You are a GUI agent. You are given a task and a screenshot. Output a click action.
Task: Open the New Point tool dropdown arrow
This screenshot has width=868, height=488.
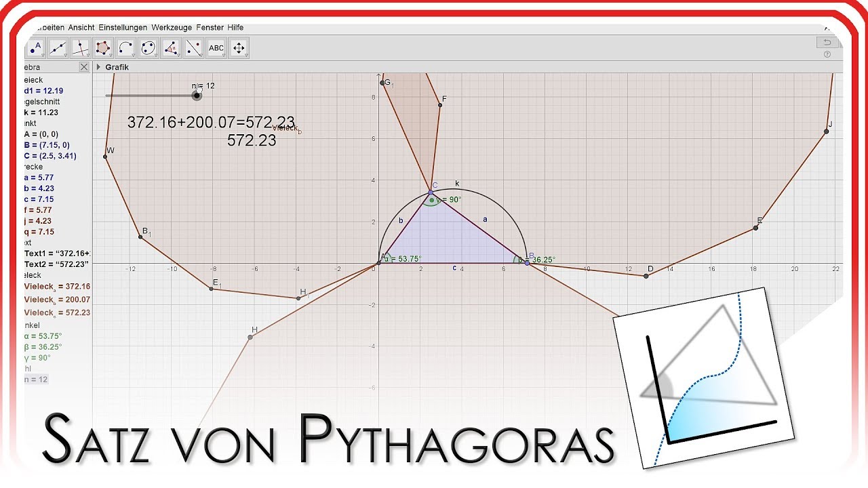coord(43,55)
